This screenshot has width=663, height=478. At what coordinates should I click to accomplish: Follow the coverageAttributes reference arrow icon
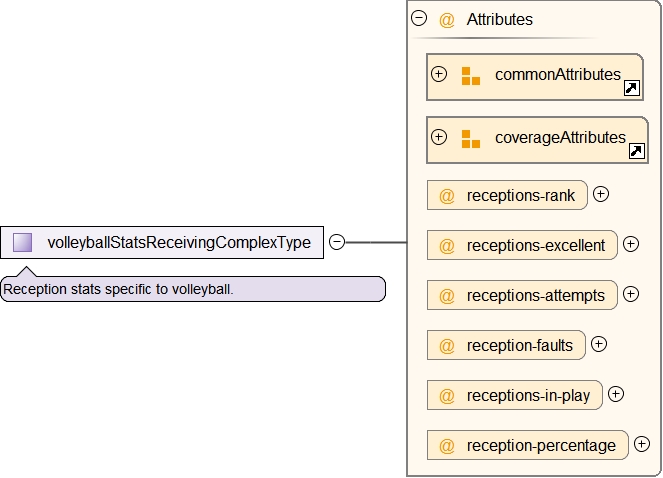636,152
